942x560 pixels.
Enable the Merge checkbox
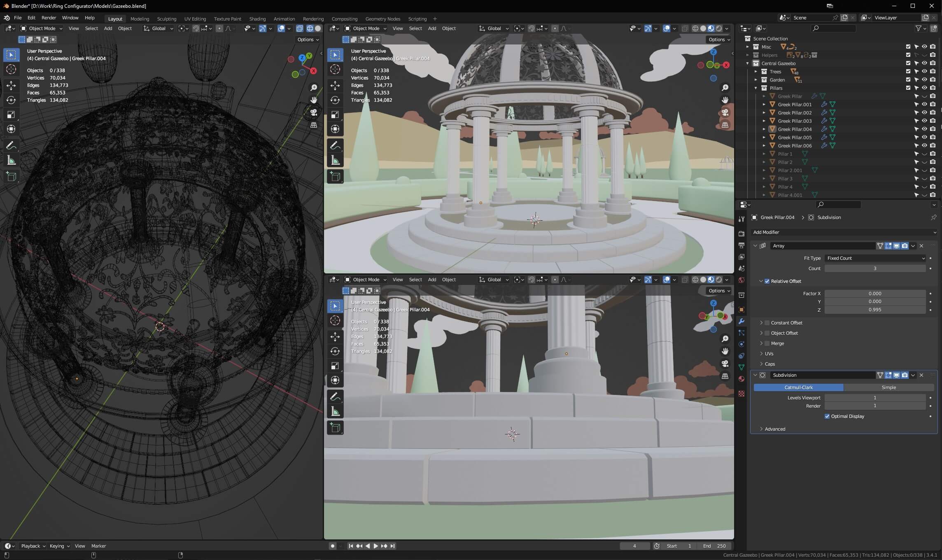pos(767,343)
